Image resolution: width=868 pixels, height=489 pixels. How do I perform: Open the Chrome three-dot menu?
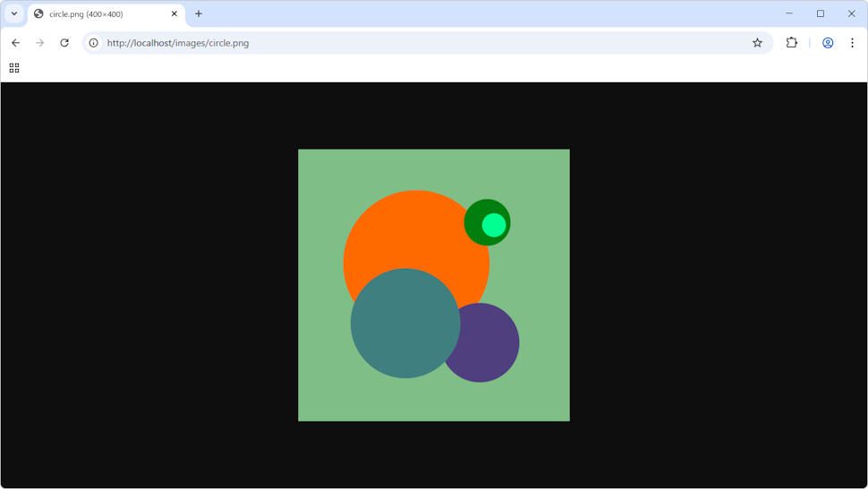pyautogui.click(x=852, y=43)
